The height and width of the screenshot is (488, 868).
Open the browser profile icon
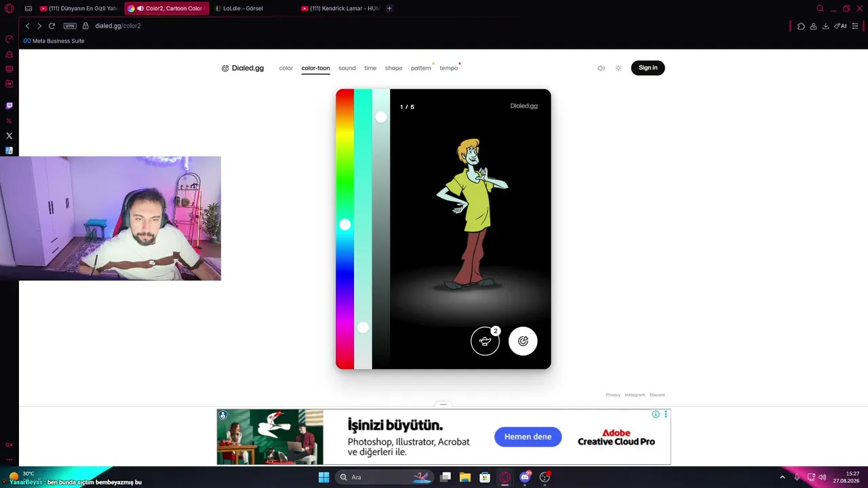813,26
